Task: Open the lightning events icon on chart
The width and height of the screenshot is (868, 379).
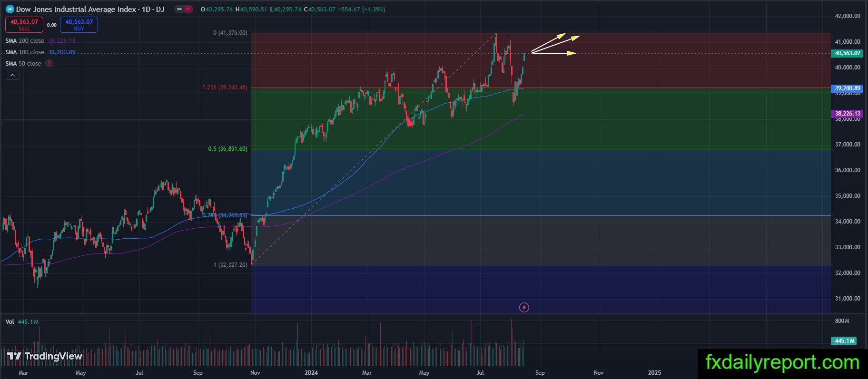Action: pos(524,307)
